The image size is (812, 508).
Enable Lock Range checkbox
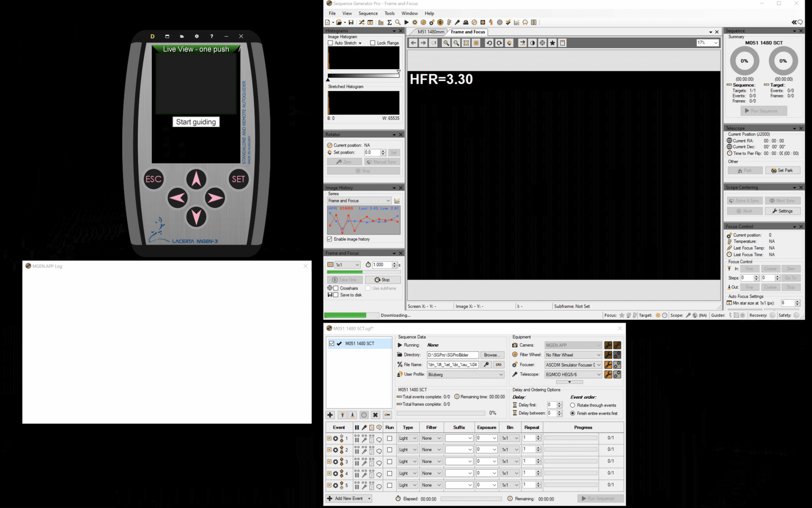point(373,43)
